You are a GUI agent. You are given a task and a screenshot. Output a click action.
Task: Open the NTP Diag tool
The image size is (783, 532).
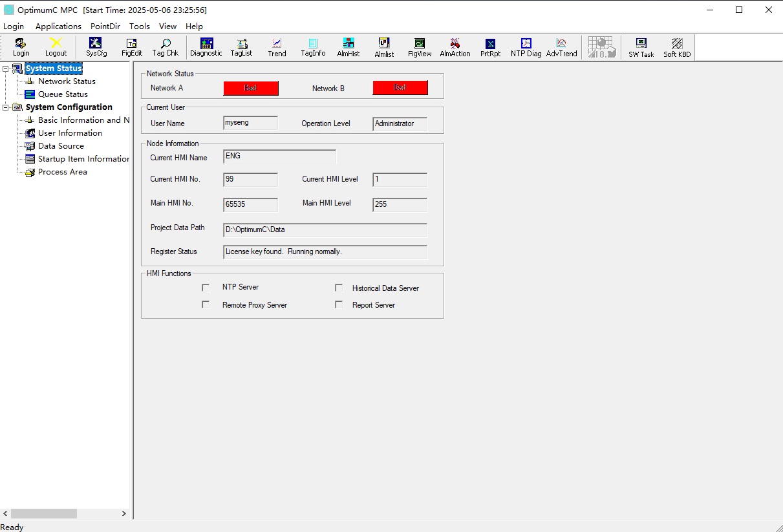(526, 47)
